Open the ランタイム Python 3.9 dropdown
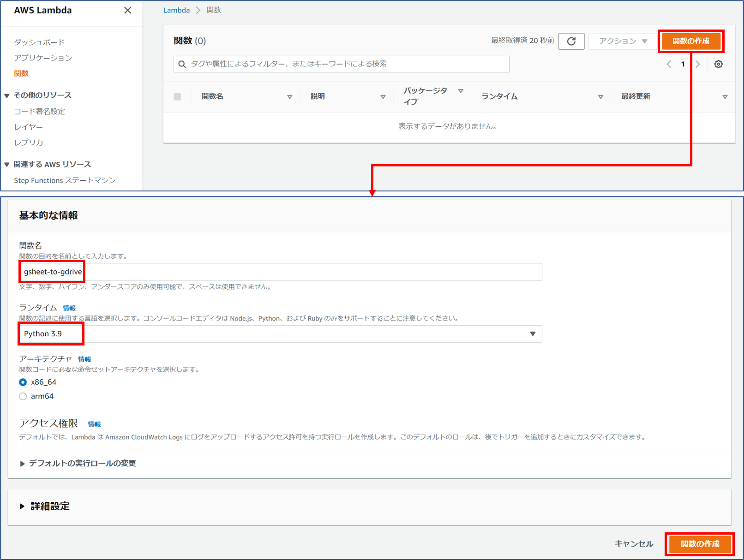This screenshot has height=560, width=744. pyautogui.click(x=281, y=334)
